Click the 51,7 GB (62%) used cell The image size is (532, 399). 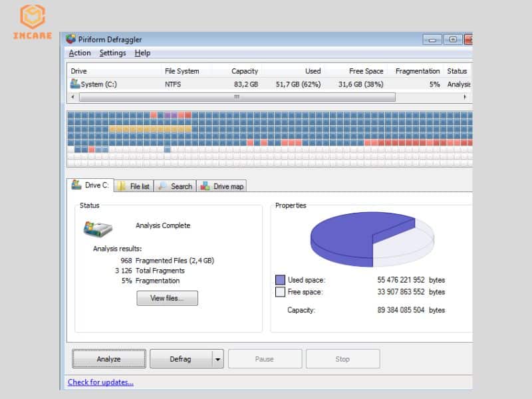[298, 84]
